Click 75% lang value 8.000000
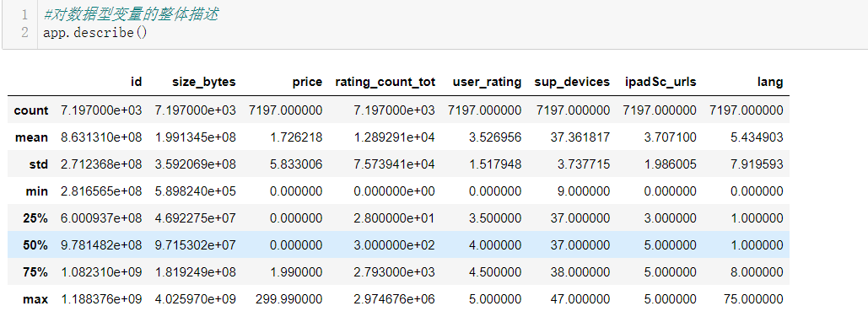The image size is (868, 322). click(x=757, y=273)
